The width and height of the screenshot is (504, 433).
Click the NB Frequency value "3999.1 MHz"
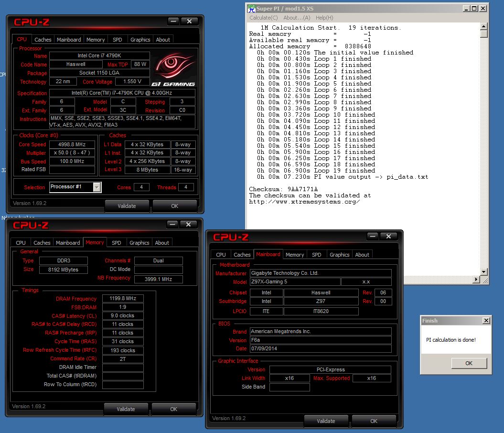point(159,279)
